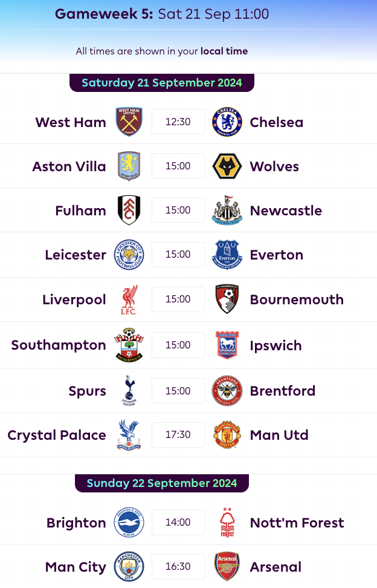The width and height of the screenshot is (377, 588).
Task: Select the Fulham team name
Action: 80,210
